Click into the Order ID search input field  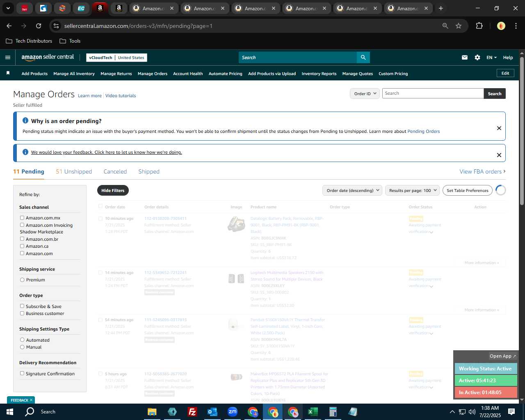pos(433,94)
